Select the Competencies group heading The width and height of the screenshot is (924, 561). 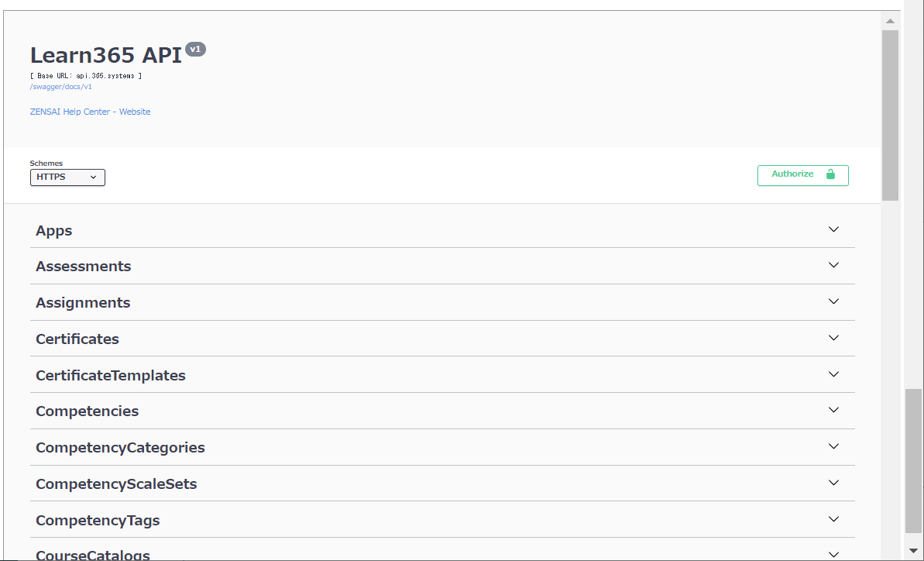click(x=88, y=411)
